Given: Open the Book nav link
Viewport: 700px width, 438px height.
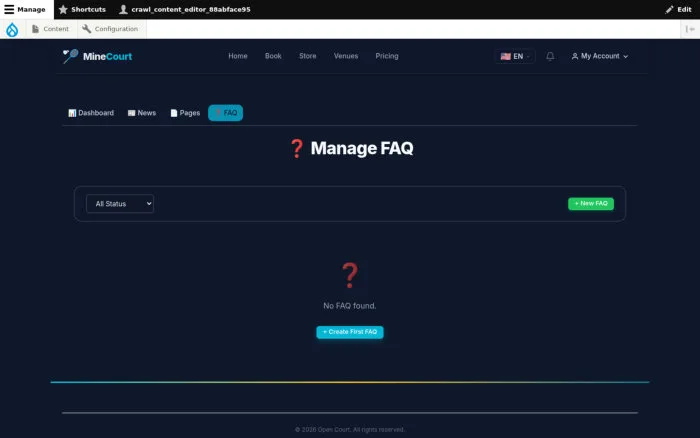Looking at the screenshot, I should (x=273, y=56).
